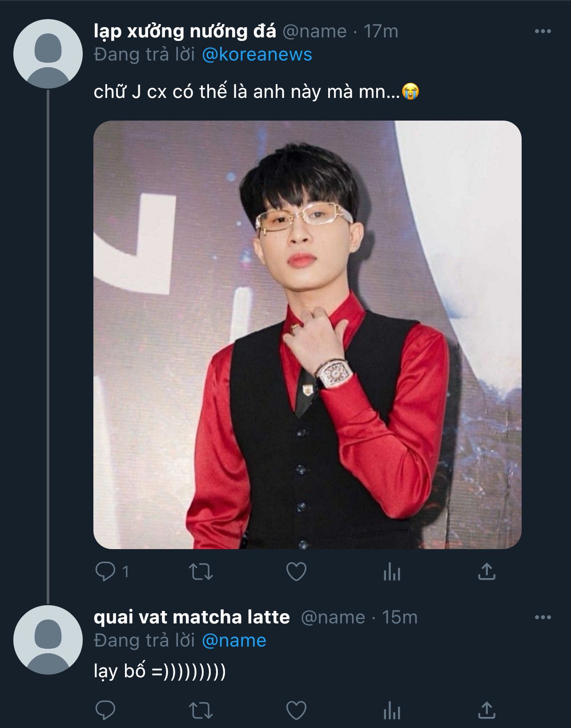Like the first tweet with photo
Screen dimensions: 571x728
pyautogui.click(x=296, y=572)
